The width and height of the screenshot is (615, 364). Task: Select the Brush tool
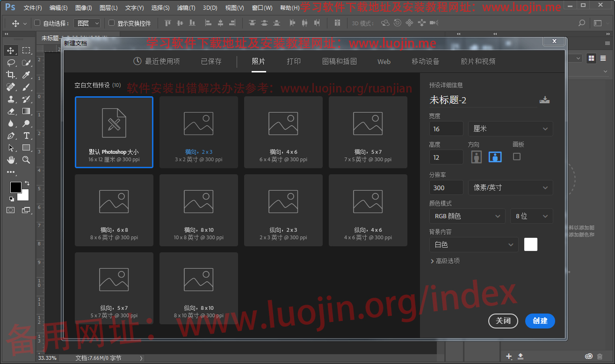[x=26, y=87]
